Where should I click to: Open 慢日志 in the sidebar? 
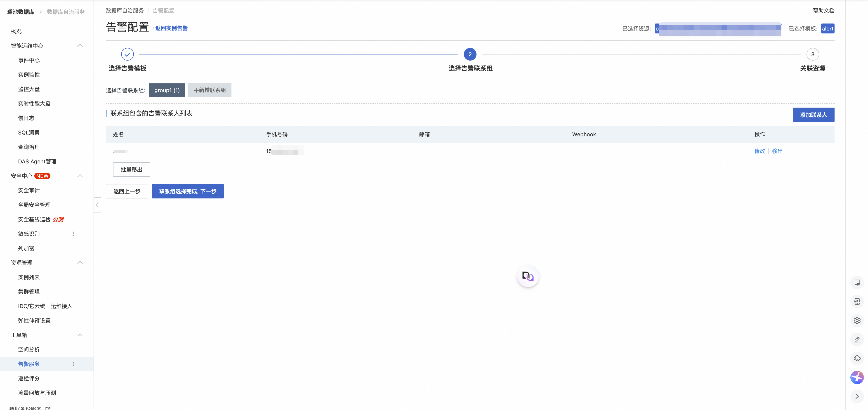point(26,118)
